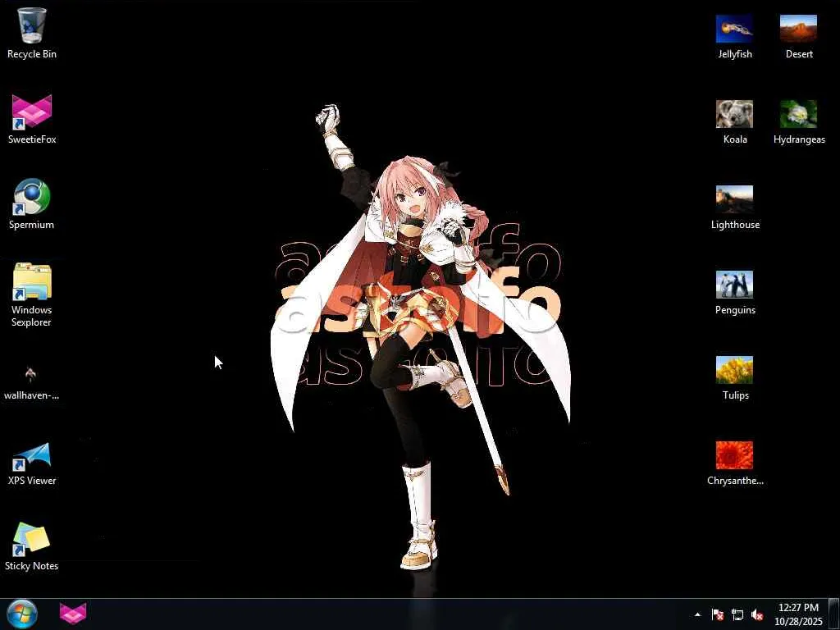Open the network status tray icon
840x630 pixels.
click(737, 614)
